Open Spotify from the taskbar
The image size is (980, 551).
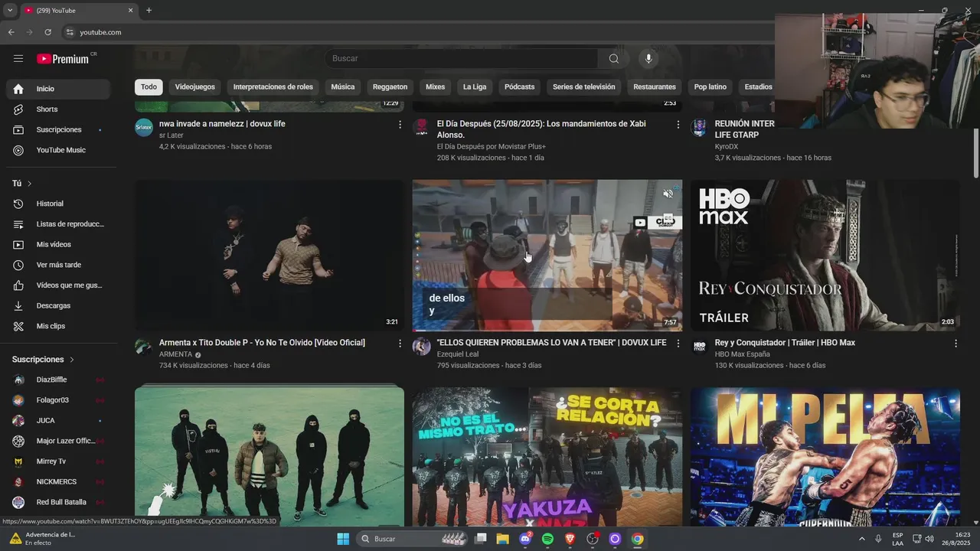(547, 539)
